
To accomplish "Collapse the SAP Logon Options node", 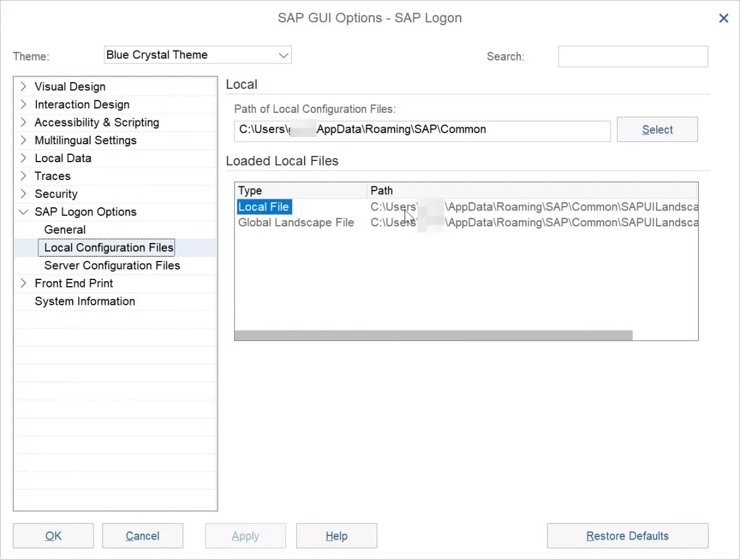I will (23, 212).
